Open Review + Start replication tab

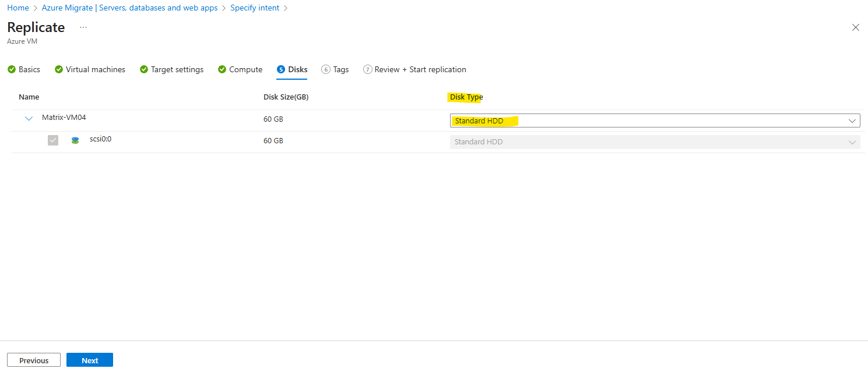tap(414, 69)
